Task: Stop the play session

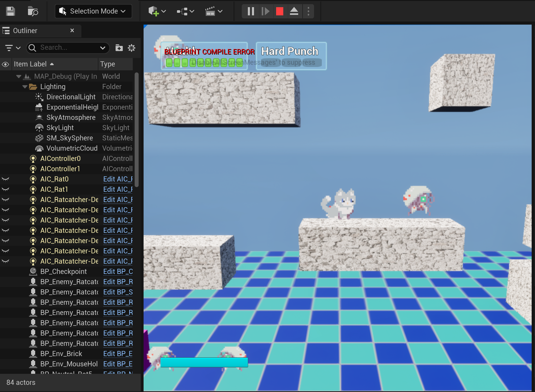Action: [280, 11]
